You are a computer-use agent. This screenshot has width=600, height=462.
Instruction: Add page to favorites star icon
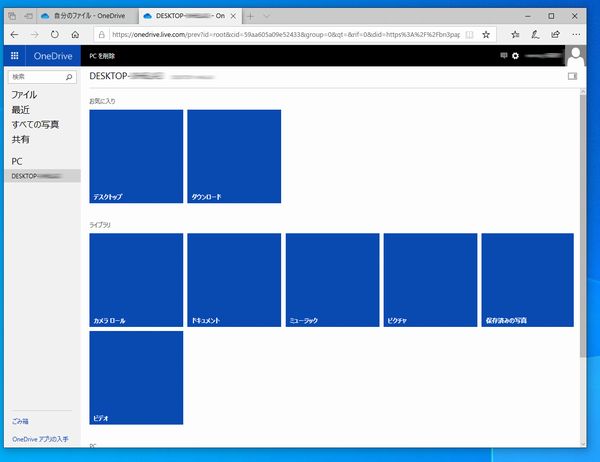486,35
